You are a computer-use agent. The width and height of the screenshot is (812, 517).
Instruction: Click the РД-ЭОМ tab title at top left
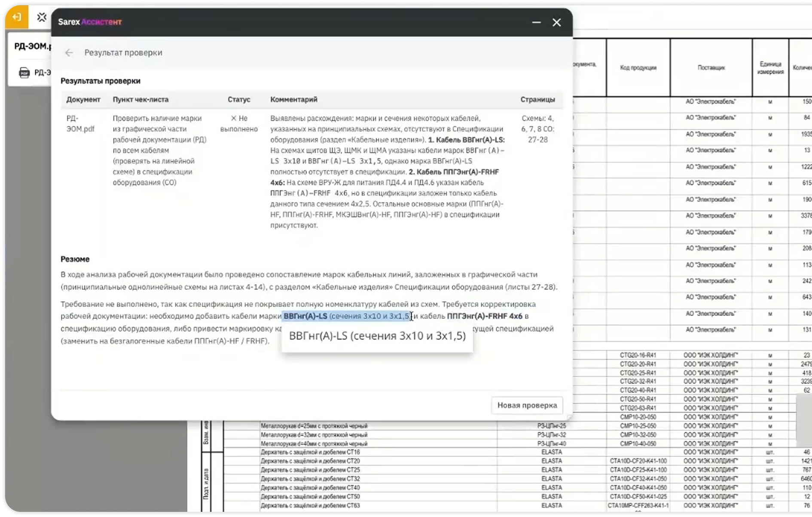point(33,46)
